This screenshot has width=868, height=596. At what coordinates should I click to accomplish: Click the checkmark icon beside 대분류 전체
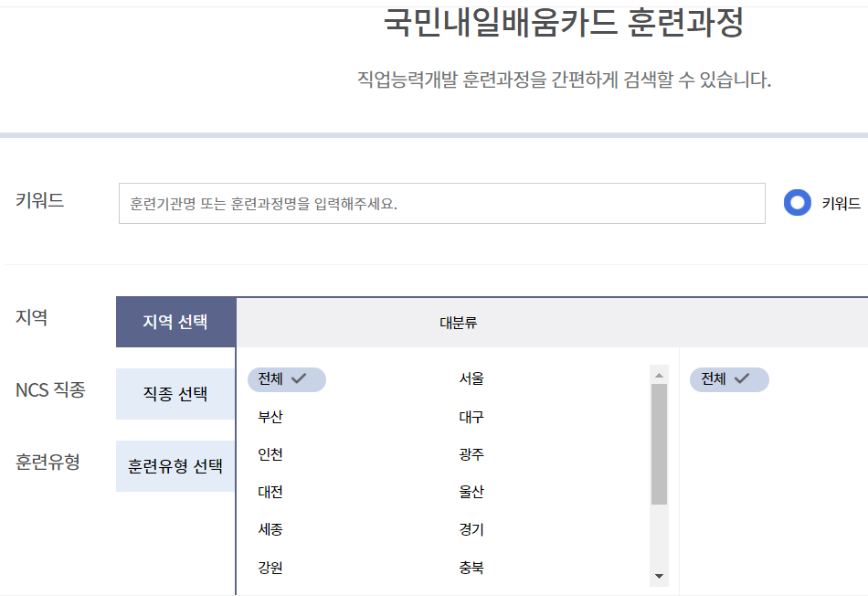299,378
